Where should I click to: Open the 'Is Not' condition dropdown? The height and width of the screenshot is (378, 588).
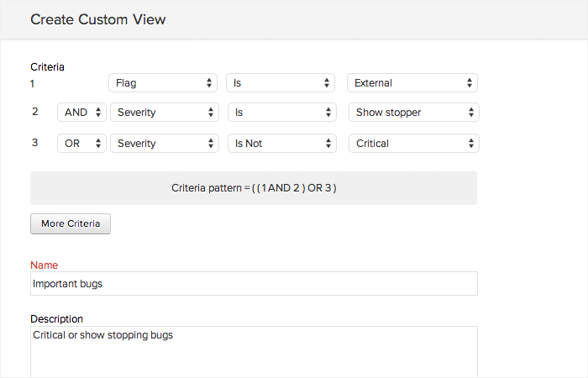(281, 144)
